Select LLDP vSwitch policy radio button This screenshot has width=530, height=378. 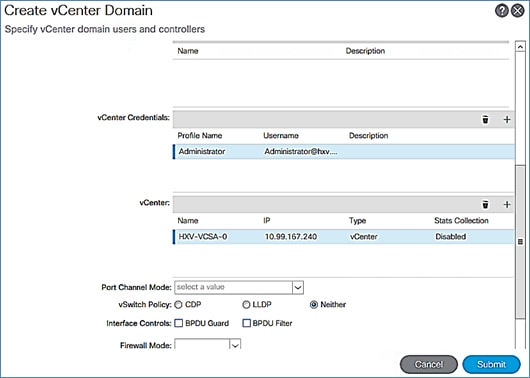tap(246, 305)
